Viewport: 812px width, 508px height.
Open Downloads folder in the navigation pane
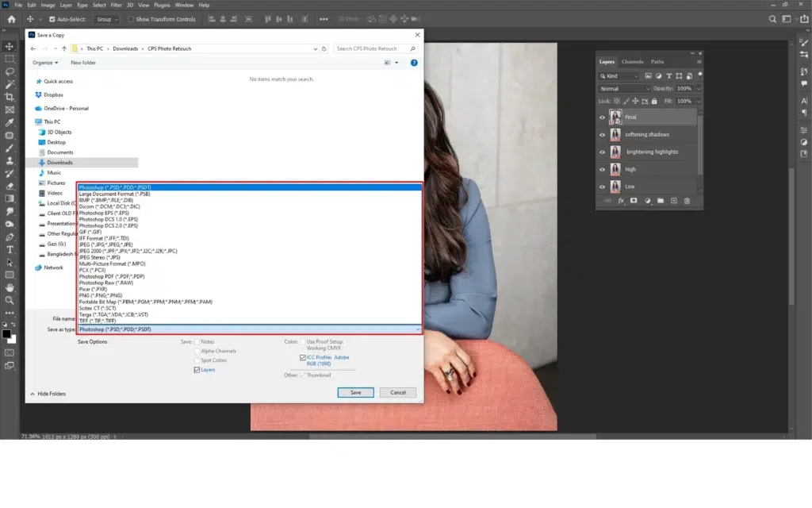59,162
